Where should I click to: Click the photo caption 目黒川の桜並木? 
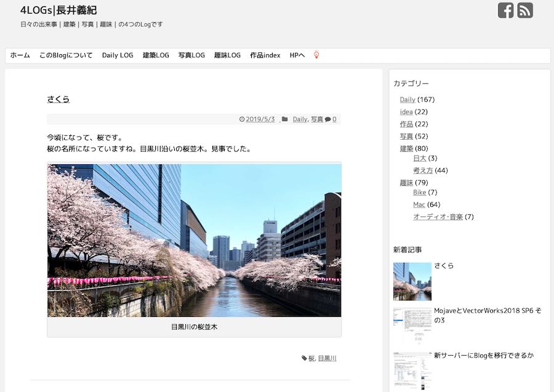pyautogui.click(x=195, y=327)
